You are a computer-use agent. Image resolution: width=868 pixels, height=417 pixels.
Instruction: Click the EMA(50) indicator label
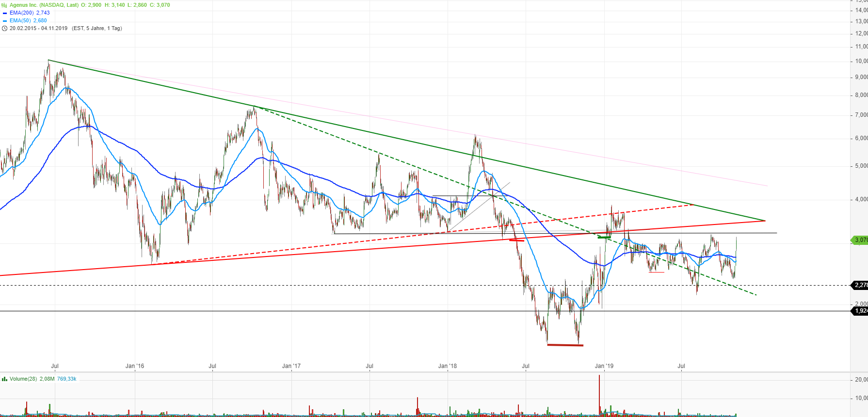[20, 20]
